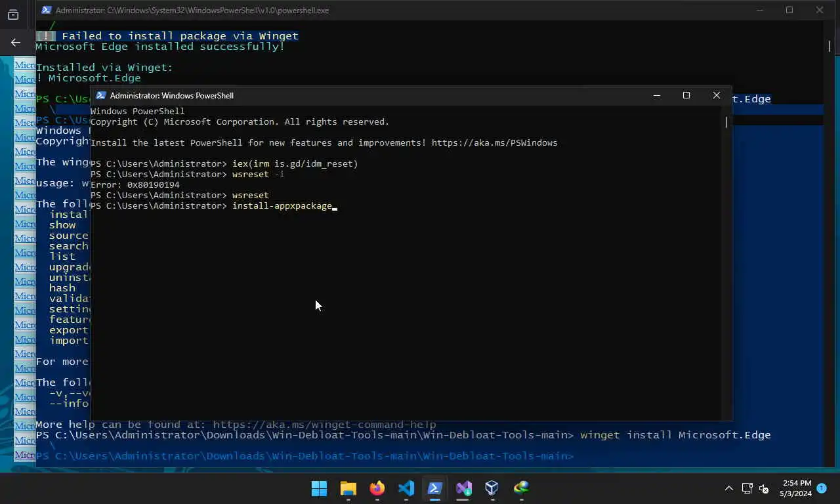Close the front Windows PowerShell window

click(716, 95)
